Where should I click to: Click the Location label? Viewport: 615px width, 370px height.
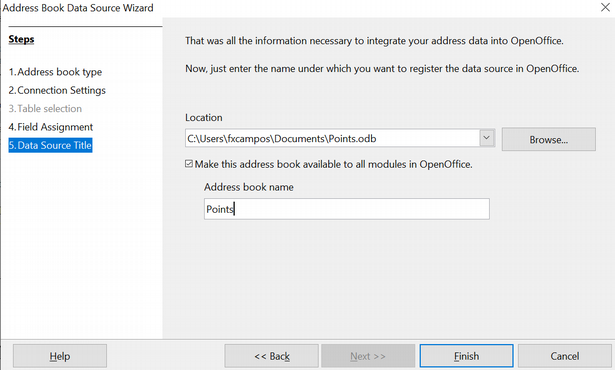tap(204, 118)
